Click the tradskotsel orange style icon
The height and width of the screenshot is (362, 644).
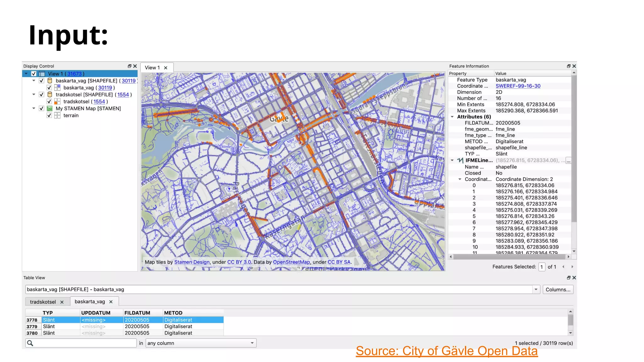(57, 101)
